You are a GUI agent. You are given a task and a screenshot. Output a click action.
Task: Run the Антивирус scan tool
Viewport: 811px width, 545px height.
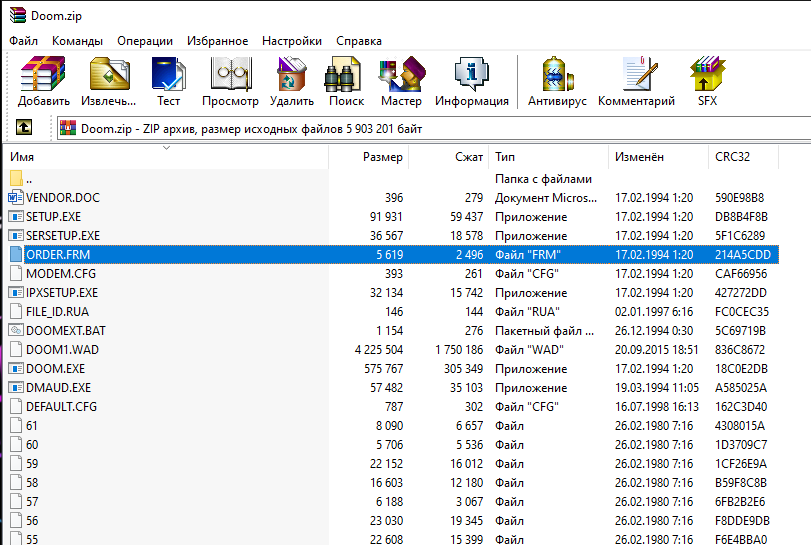coord(558,78)
